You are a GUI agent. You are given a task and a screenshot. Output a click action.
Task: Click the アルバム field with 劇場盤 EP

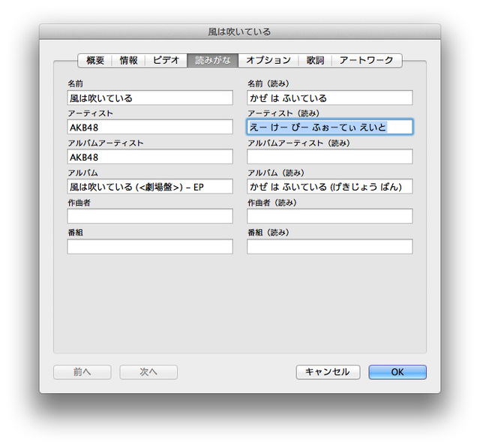[150, 187]
